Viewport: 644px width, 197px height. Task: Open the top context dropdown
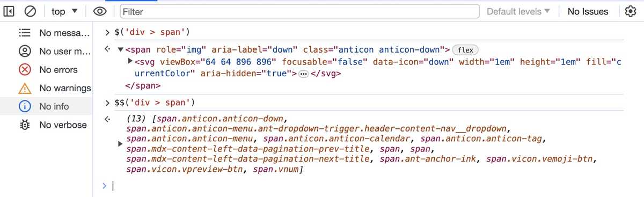(65, 11)
